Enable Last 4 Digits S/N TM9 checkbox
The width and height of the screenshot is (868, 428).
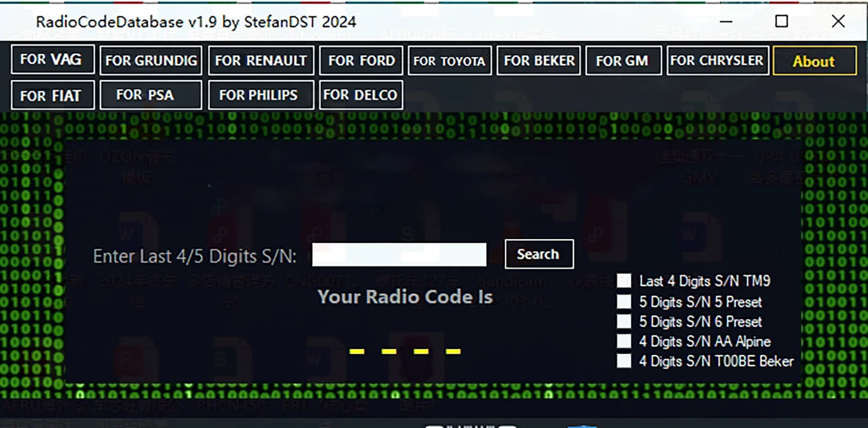click(624, 281)
